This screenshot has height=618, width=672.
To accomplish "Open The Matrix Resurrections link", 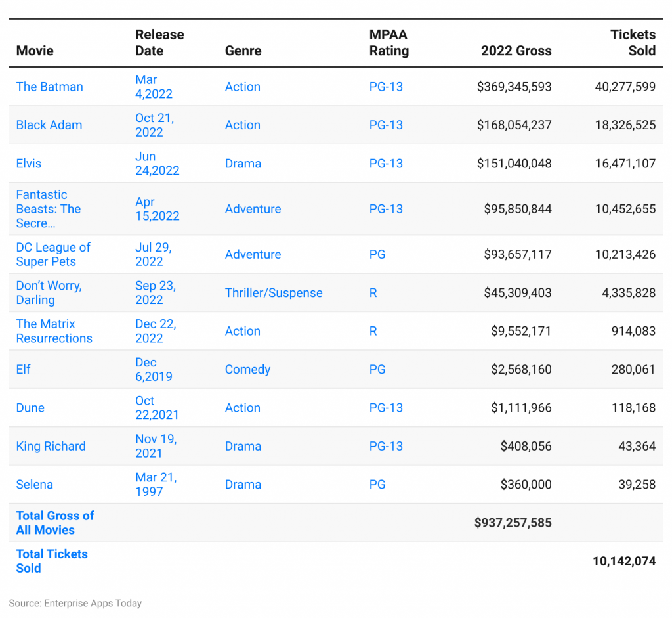I will pos(54,331).
